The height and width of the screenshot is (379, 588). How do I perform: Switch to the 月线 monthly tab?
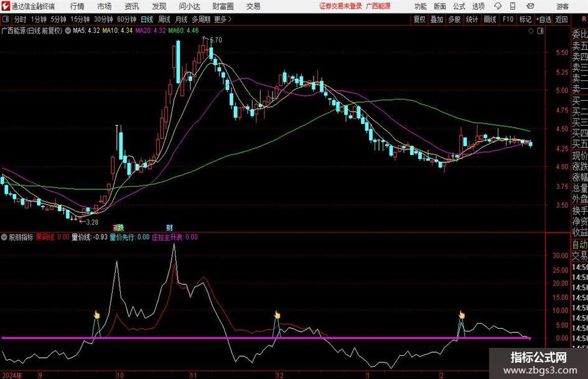point(182,19)
